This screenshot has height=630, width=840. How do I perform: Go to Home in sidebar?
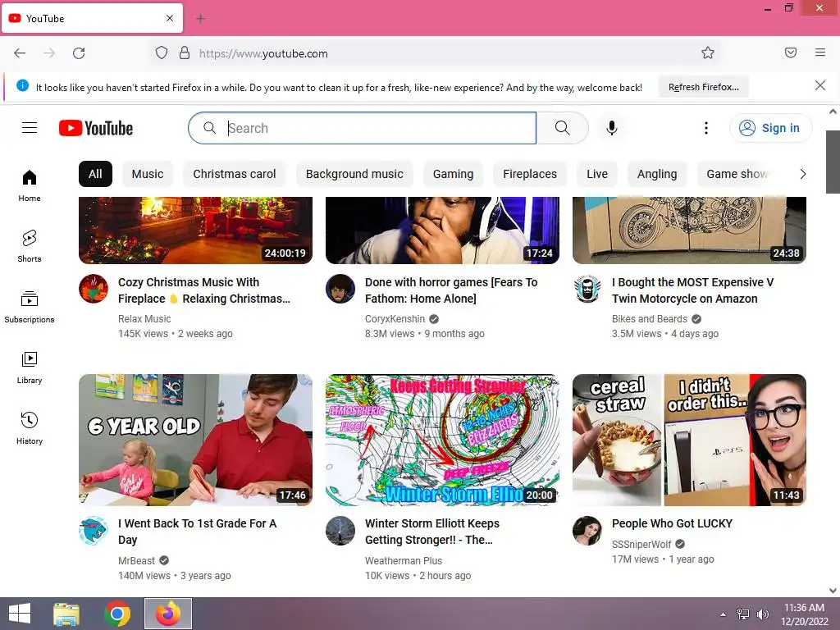[30, 185]
